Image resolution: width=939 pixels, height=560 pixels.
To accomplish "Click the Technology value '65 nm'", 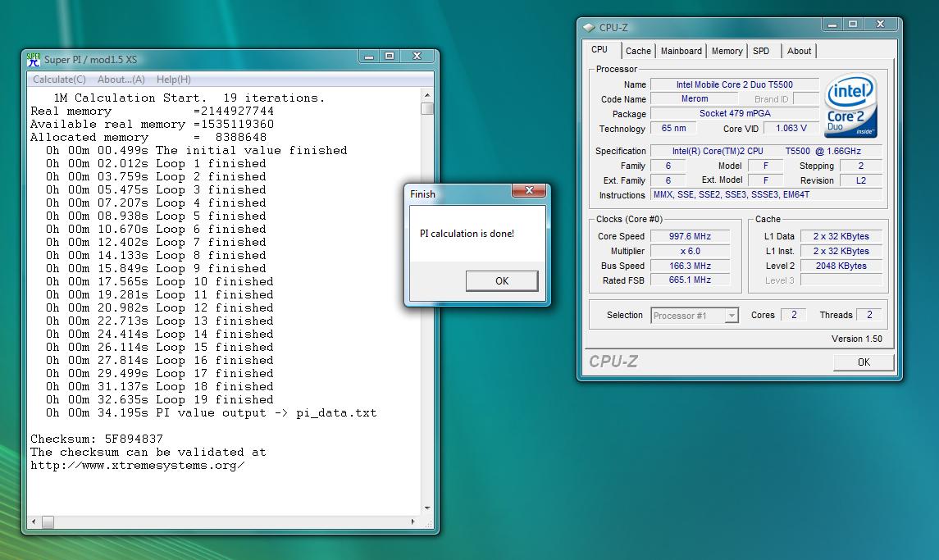I will 674,128.
